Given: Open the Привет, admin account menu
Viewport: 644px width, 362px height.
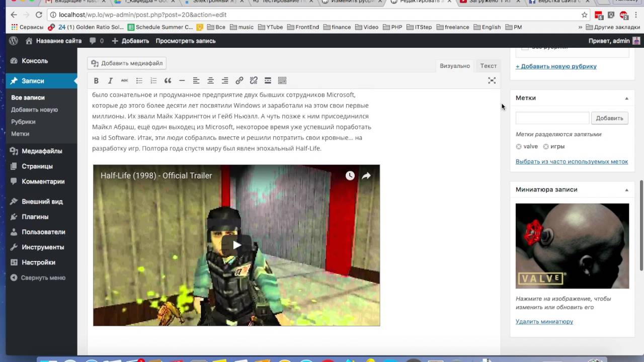Looking at the screenshot, I should [x=614, y=41].
